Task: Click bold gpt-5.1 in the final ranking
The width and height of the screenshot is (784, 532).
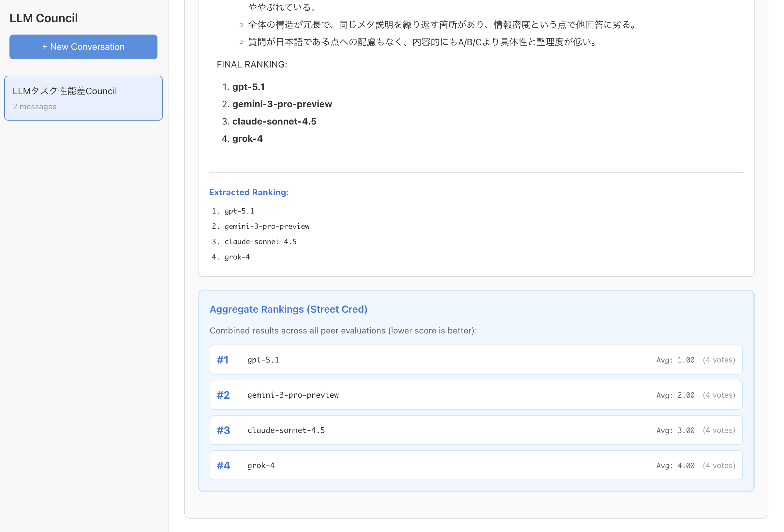Action: coord(248,87)
